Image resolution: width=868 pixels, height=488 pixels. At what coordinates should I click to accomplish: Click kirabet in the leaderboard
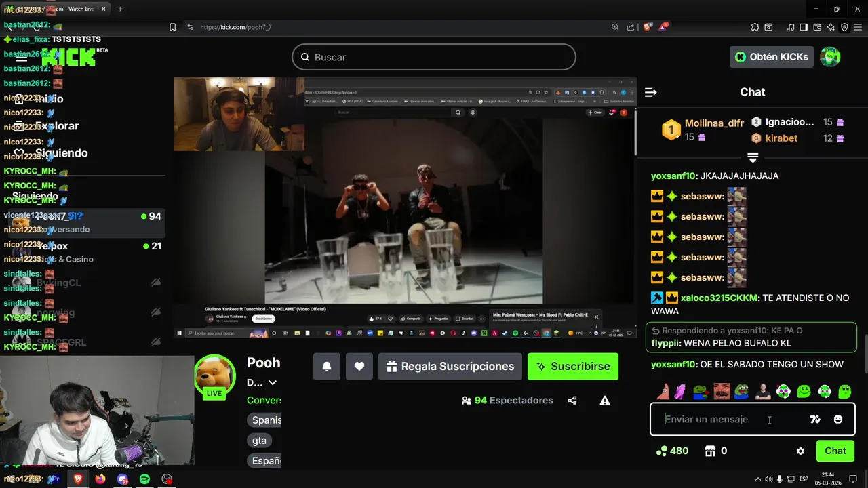tap(781, 138)
